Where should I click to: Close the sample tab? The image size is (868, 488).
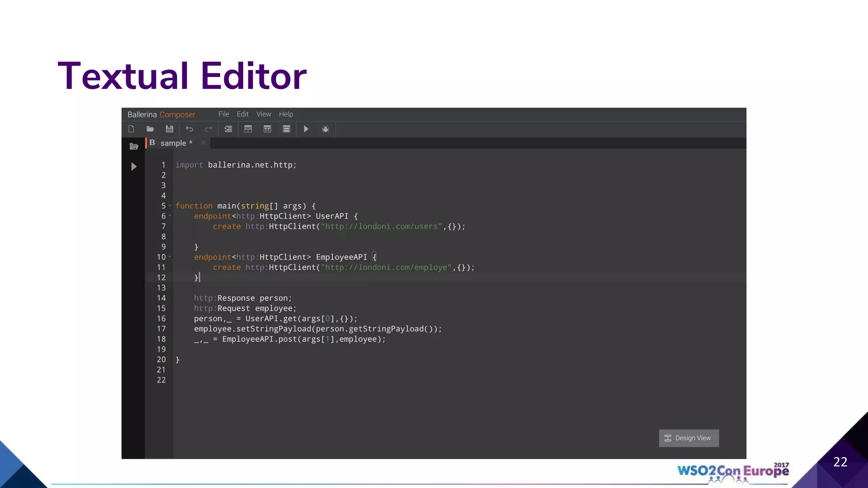[x=203, y=143]
